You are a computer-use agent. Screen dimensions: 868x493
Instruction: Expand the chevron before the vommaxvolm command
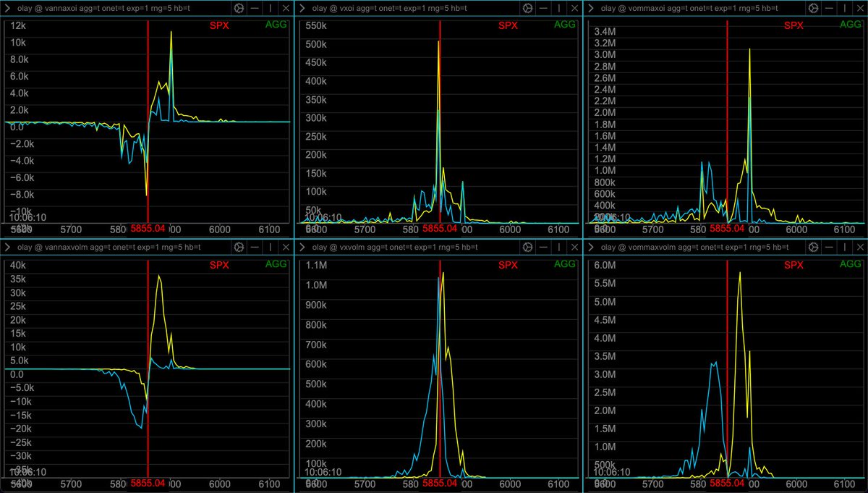pyautogui.click(x=590, y=247)
